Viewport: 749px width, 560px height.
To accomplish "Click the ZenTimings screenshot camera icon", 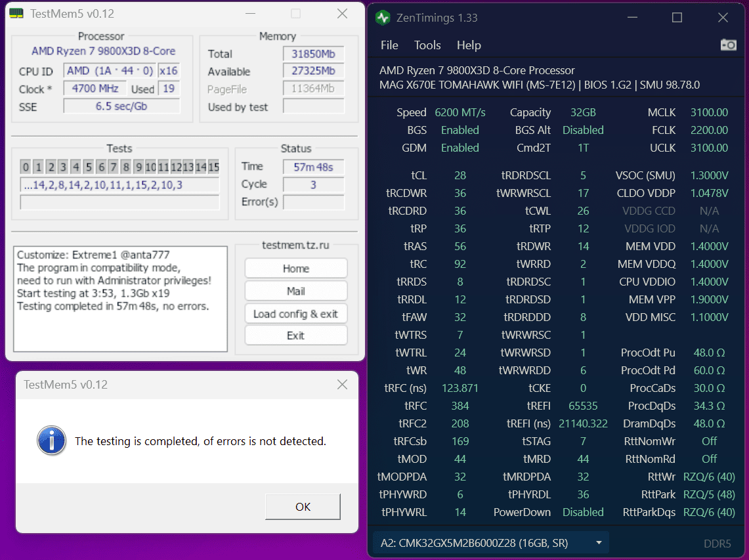I will [728, 45].
